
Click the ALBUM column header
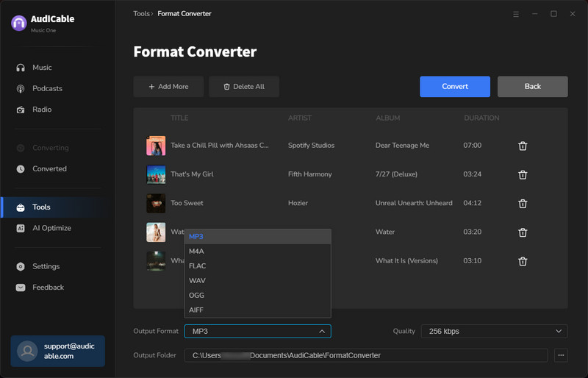pos(388,118)
